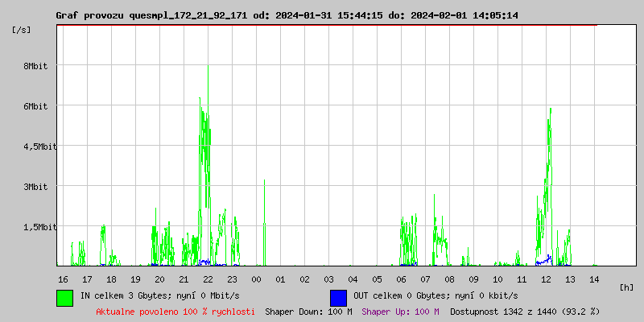Select the 8Mbit label on the y-axis
This screenshot has width=644, height=322.
(x=35, y=66)
